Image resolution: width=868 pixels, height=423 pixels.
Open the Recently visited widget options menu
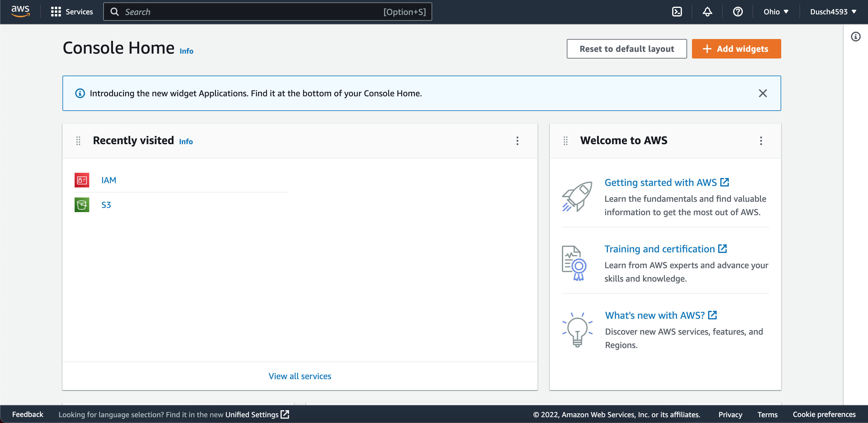click(517, 140)
